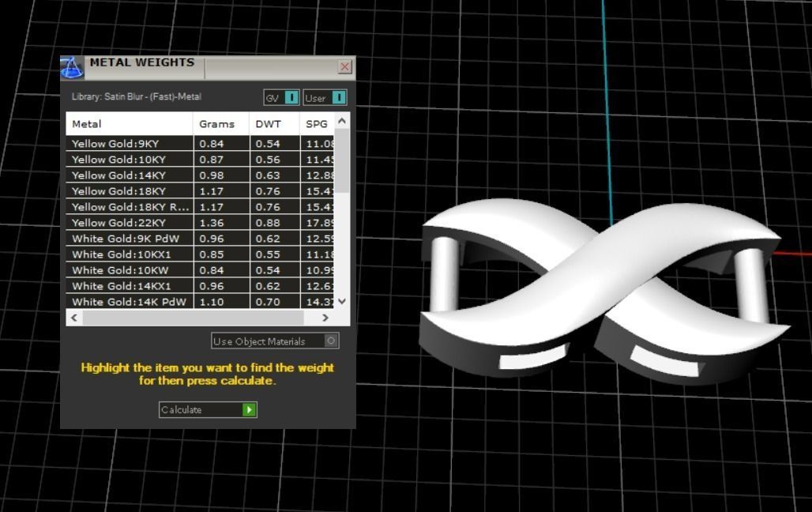812x512 pixels.
Task: Select the White Gold:10KW row
Action: click(201, 270)
